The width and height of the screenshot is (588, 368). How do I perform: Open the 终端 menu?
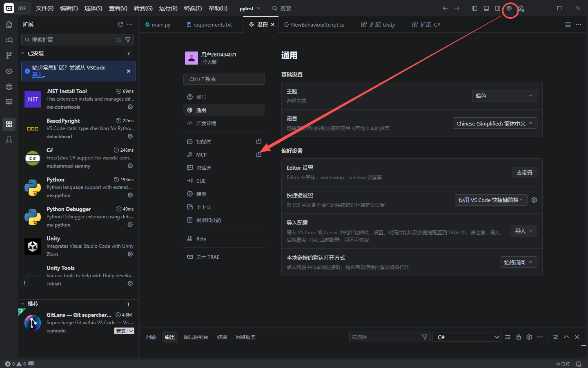(x=193, y=8)
